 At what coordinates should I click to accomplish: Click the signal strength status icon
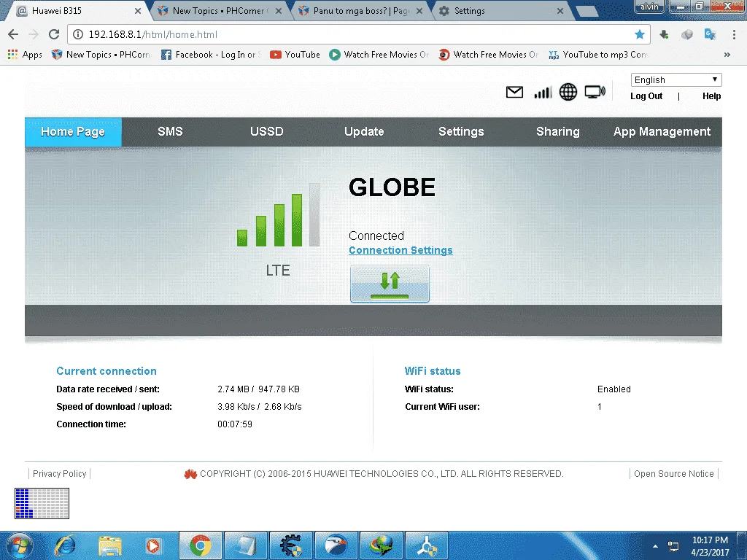[543, 92]
